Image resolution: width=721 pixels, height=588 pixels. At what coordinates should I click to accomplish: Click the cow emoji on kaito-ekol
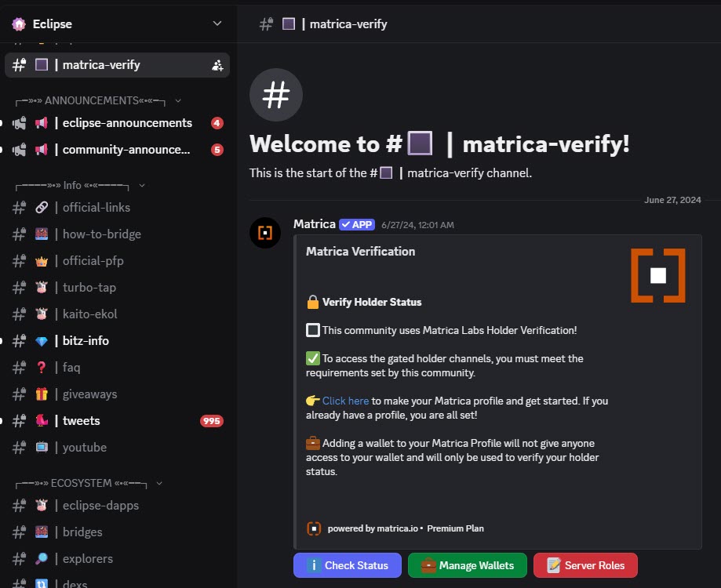42,314
